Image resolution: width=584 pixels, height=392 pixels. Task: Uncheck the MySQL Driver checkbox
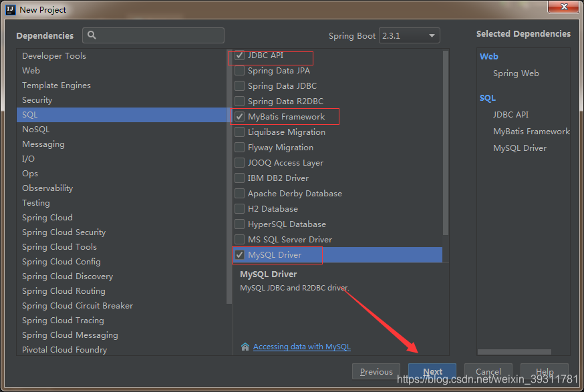239,255
